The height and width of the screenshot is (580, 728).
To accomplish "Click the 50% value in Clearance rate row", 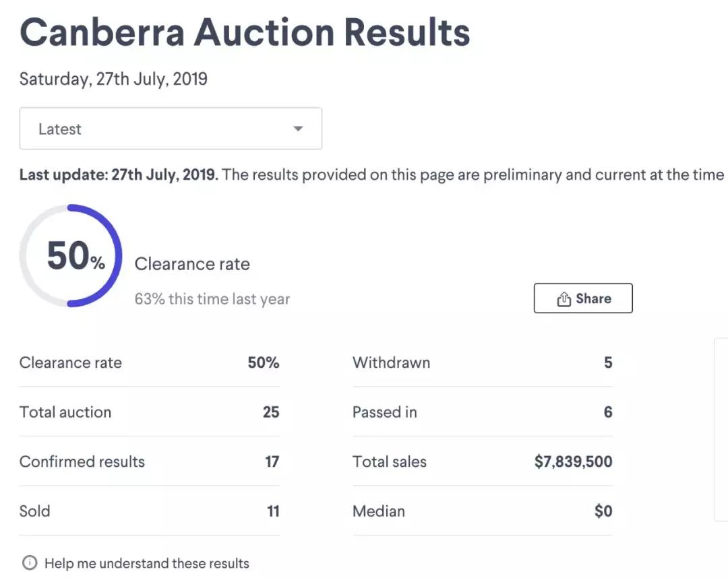I will [x=264, y=362].
